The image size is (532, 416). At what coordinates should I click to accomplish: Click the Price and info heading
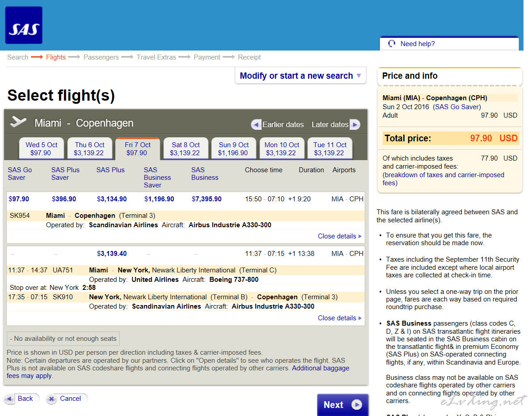tap(410, 76)
